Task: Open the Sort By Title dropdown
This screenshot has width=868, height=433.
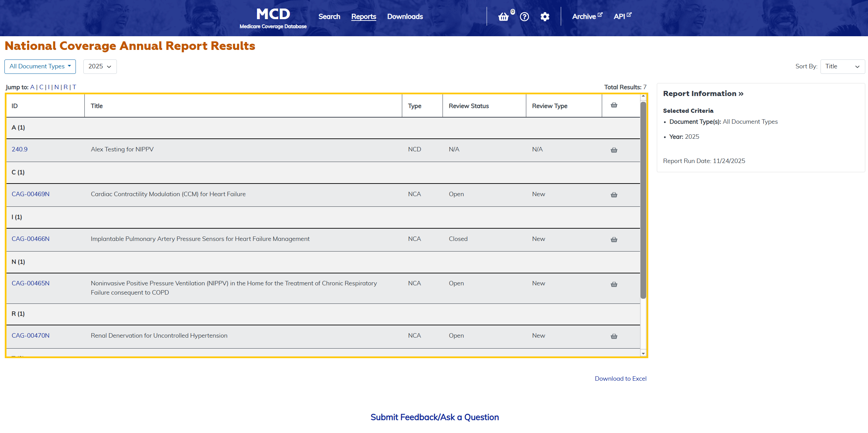Action: pyautogui.click(x=842, y=66)
